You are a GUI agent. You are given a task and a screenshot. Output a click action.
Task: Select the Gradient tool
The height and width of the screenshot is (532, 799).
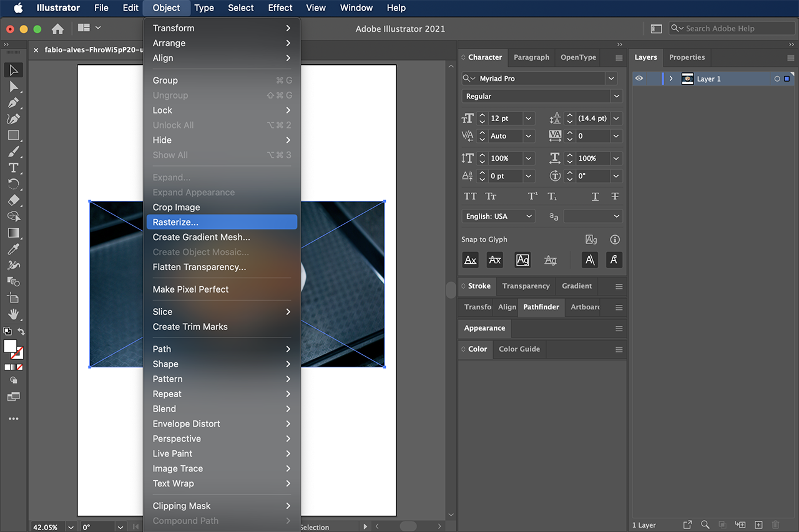[x=14, y=233]
